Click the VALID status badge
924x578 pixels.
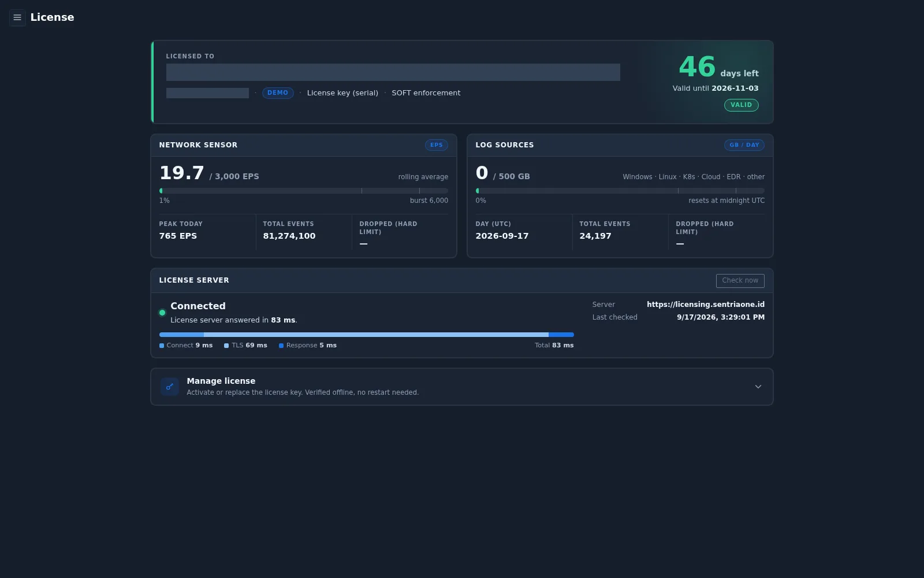pyautogui.click(x=741, y=105)
